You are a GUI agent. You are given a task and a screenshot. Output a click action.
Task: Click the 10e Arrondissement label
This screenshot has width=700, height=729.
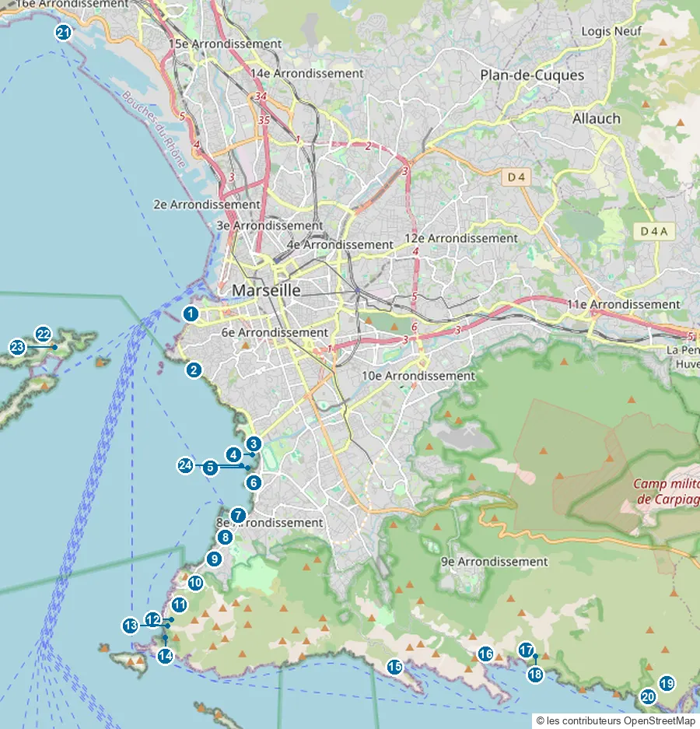(418, 376)
